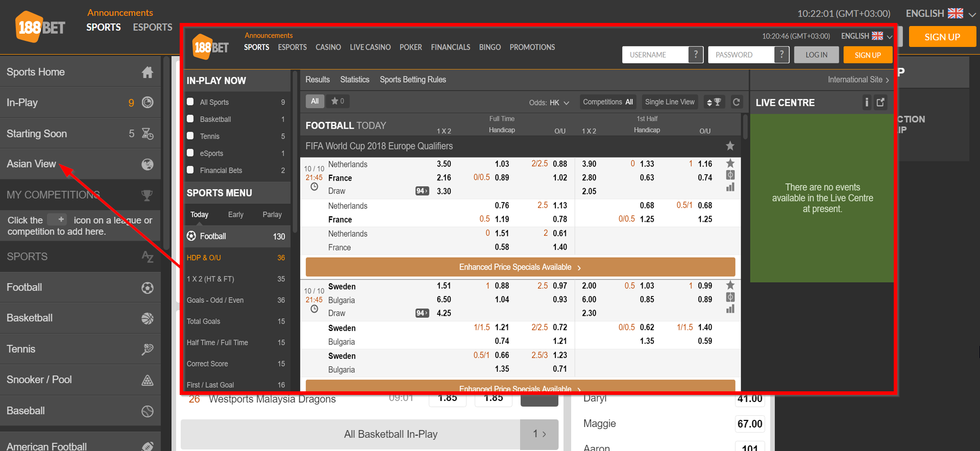
Task: Expand All Basketball In-Play arrow button
Action: pyautogui.click(x=540, y=434)
